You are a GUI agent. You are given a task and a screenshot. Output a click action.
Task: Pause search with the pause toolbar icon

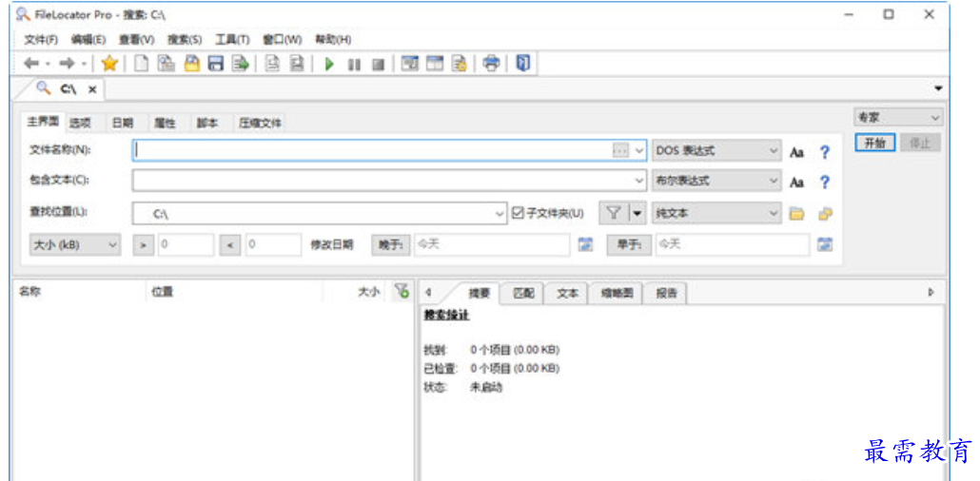pyautogui.click(x=354, y=65)
